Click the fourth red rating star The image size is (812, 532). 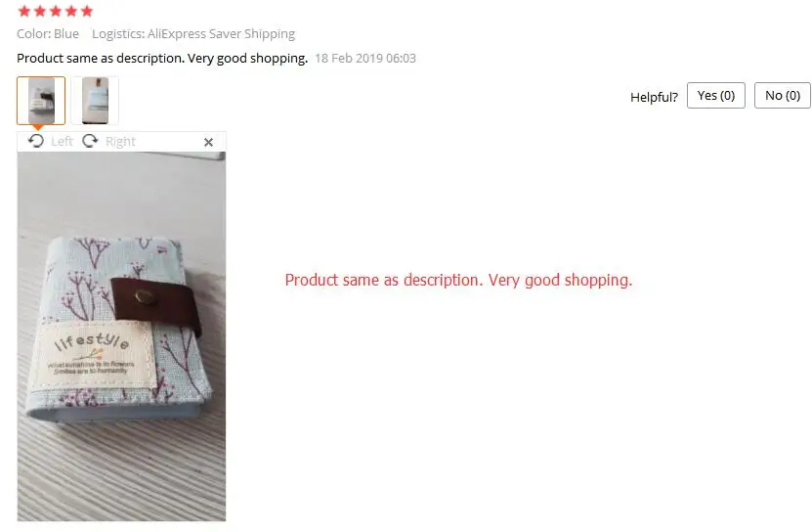coord(71,11)
